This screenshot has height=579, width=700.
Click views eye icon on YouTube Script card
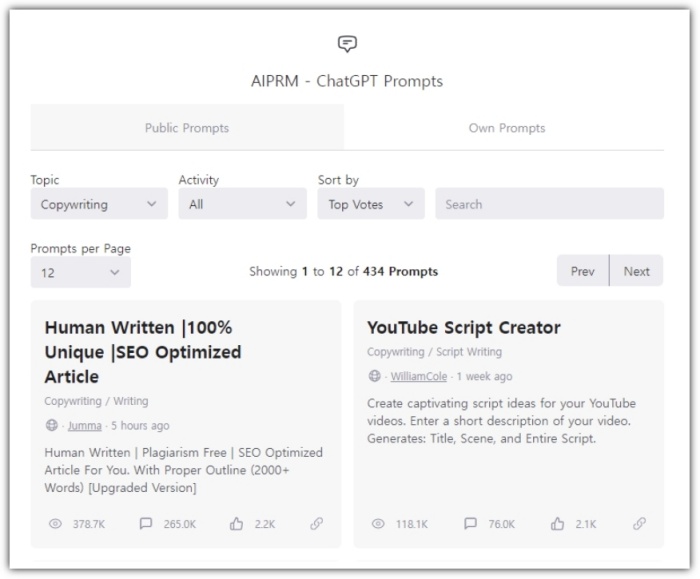click(378, 524)
